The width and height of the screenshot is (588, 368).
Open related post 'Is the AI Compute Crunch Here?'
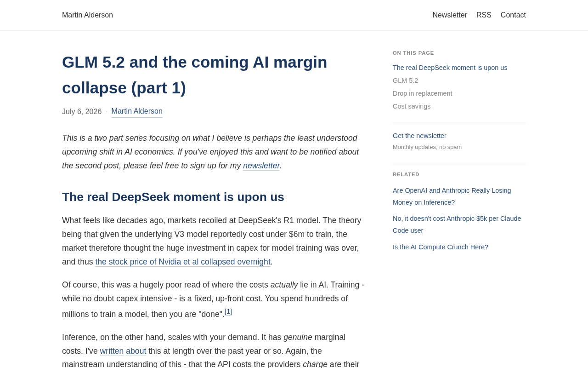point(441,247)
